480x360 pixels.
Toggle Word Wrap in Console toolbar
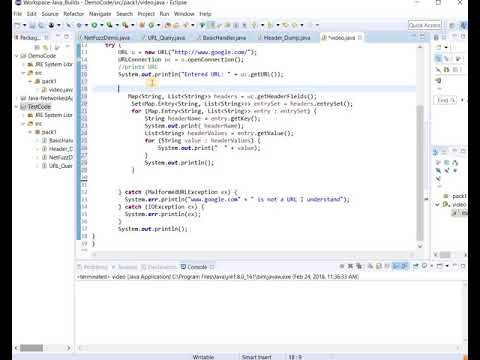click(387, 266)
